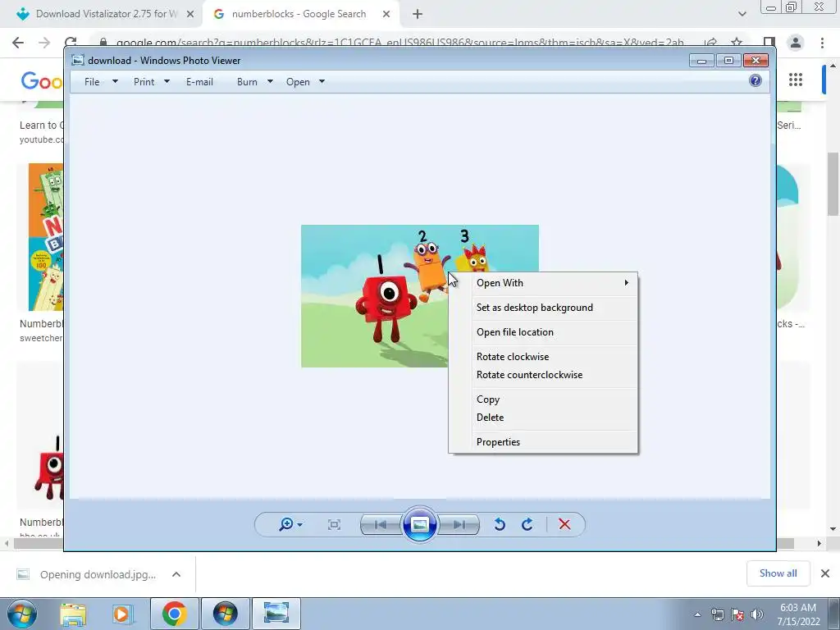Go to next photo in viewer
Image resolution: width=840 pixels, height=630 pixels.
coord(459,524)
